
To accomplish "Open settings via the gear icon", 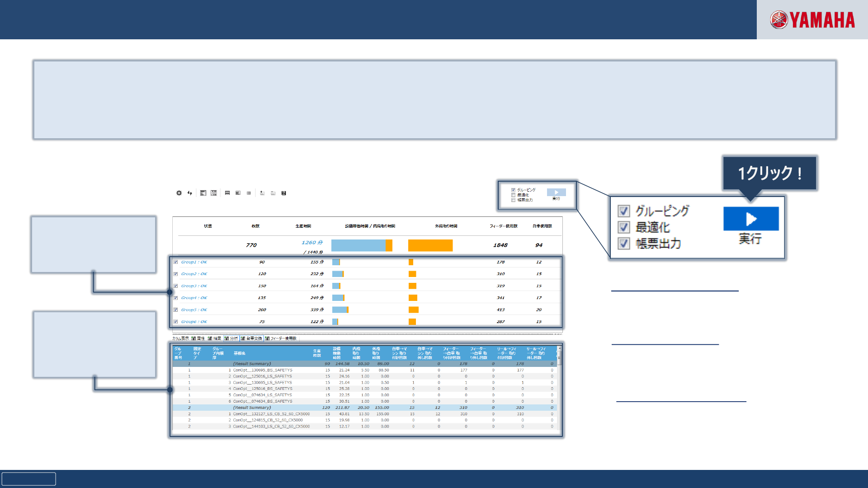I will pyautogui.click(x=179, y=193).
